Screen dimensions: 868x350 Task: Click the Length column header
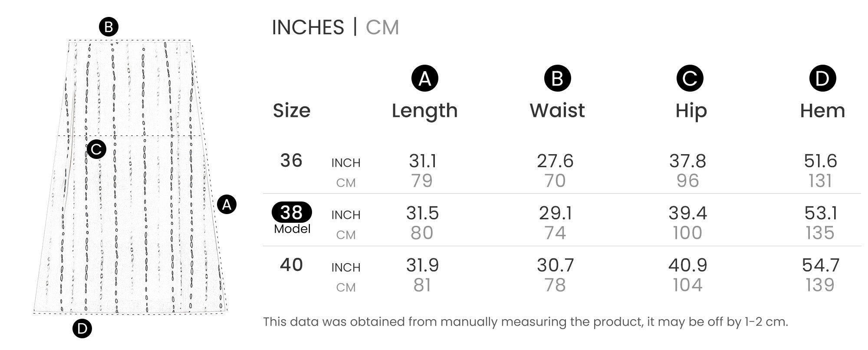click(424, 111)
